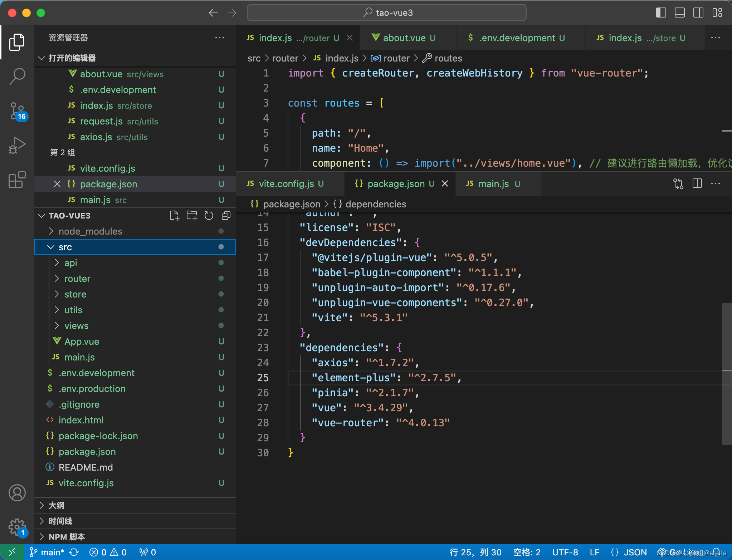Viewport: 732px width, 560px height.
Task: Expand the router folder in src
Action: coord(77,279)
